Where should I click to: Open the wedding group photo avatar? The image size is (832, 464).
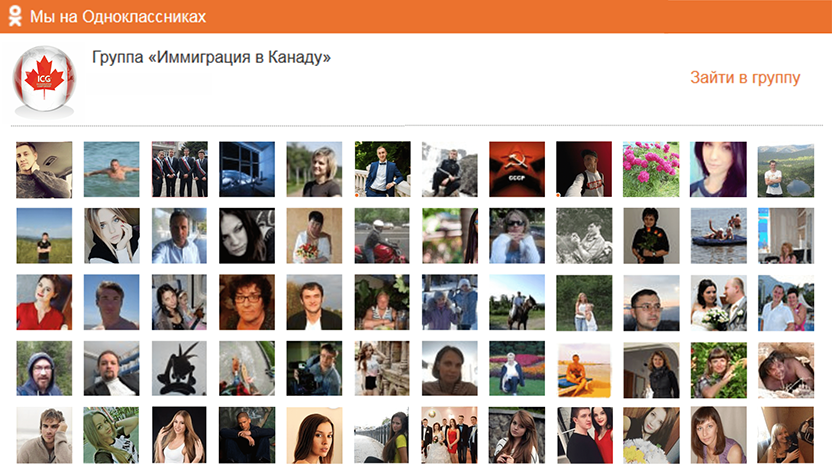(449, 435)
